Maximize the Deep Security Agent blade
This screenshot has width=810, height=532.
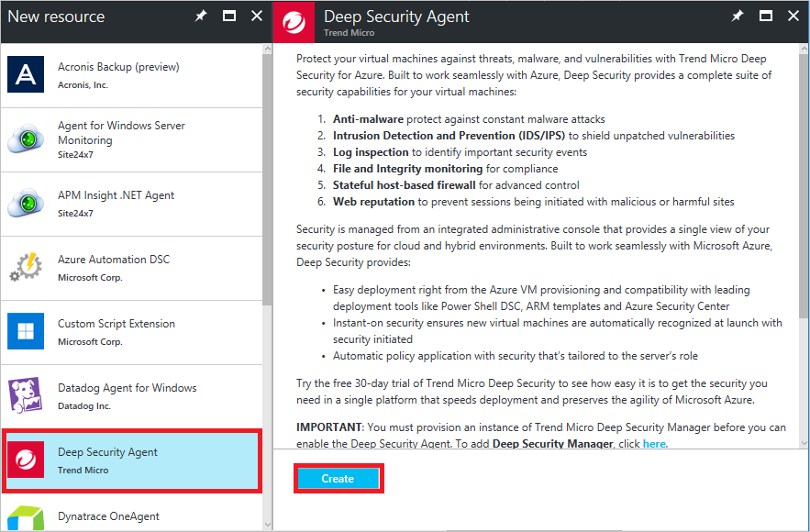point(766,16)
